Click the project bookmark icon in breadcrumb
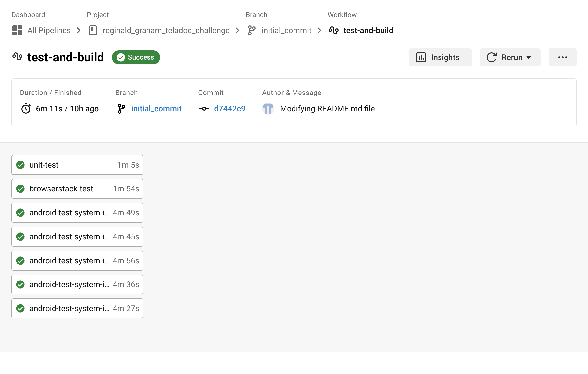This screenshot has width=588, height=374. (x=93, y=30)
